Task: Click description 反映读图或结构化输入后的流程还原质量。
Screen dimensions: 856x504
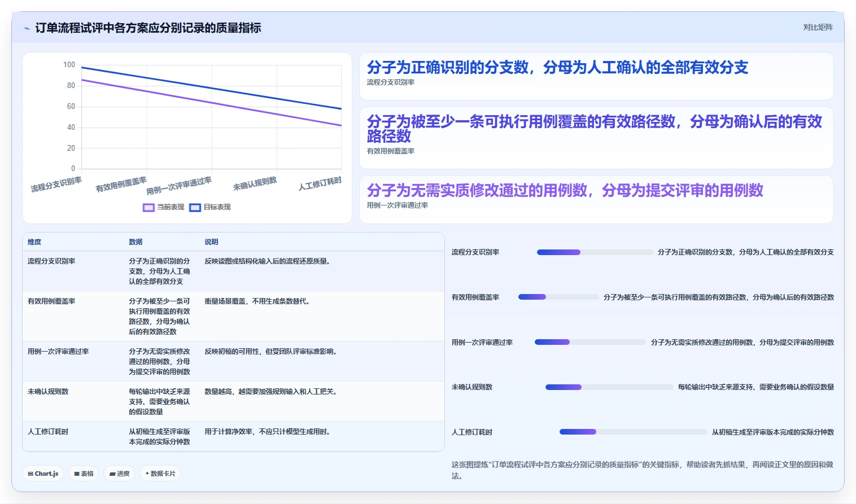Action: (x=268, y=261)
